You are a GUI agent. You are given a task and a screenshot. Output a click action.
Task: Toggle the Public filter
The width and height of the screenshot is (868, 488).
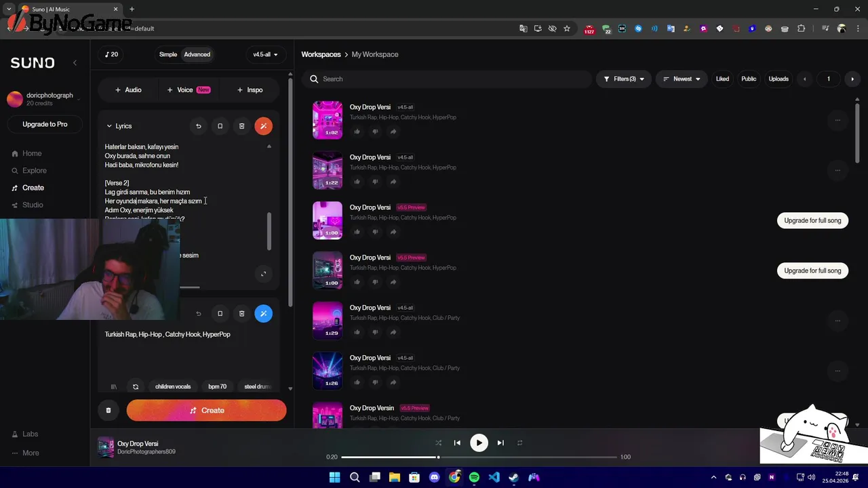tap(749, 79)
